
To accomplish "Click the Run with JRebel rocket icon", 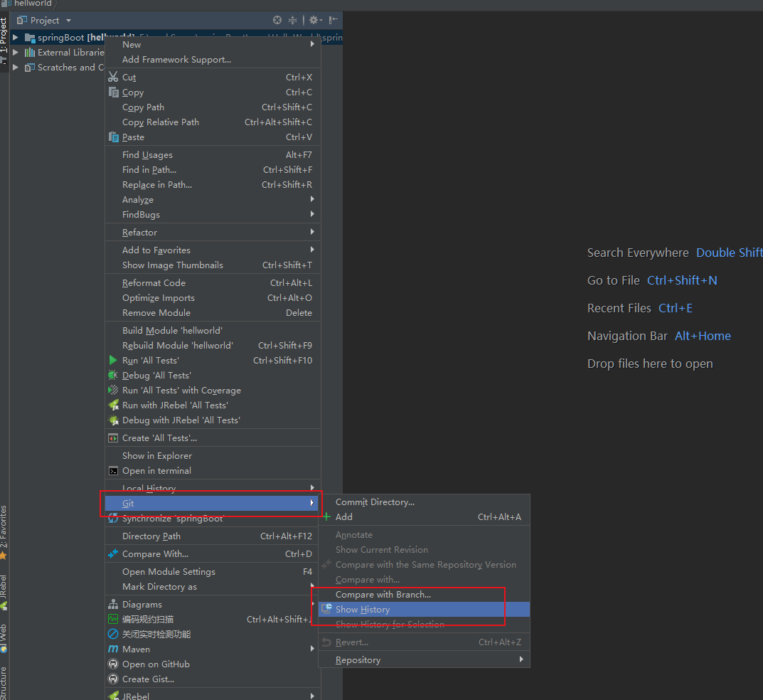I will click(x=113, y=405).
